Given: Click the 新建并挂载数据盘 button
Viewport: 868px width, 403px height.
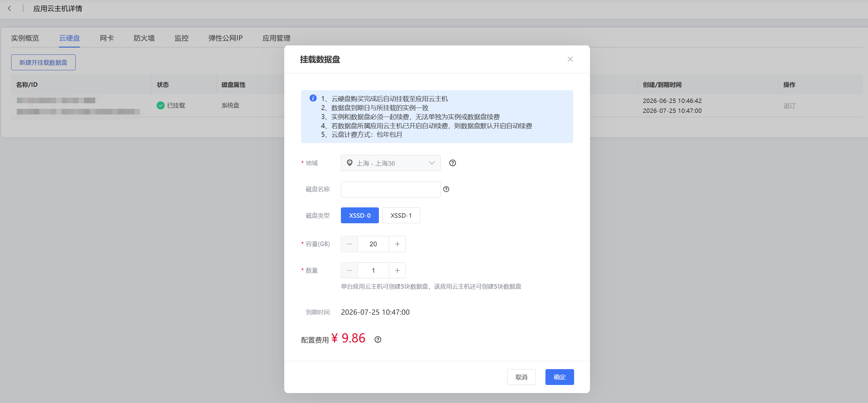Looking at the screenshot, I should click(x=43, y=62).
